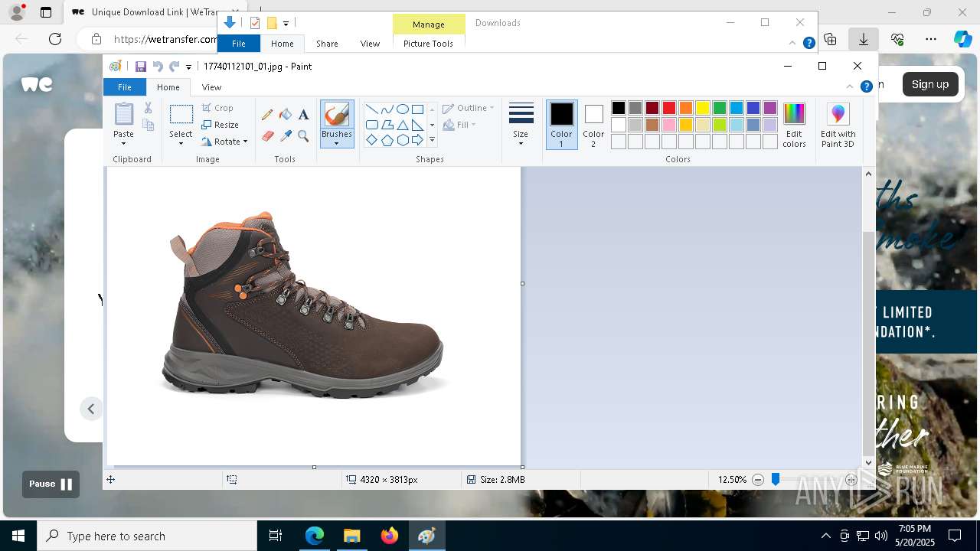Pause the WeTransfer background animation

tap(51, 484)
